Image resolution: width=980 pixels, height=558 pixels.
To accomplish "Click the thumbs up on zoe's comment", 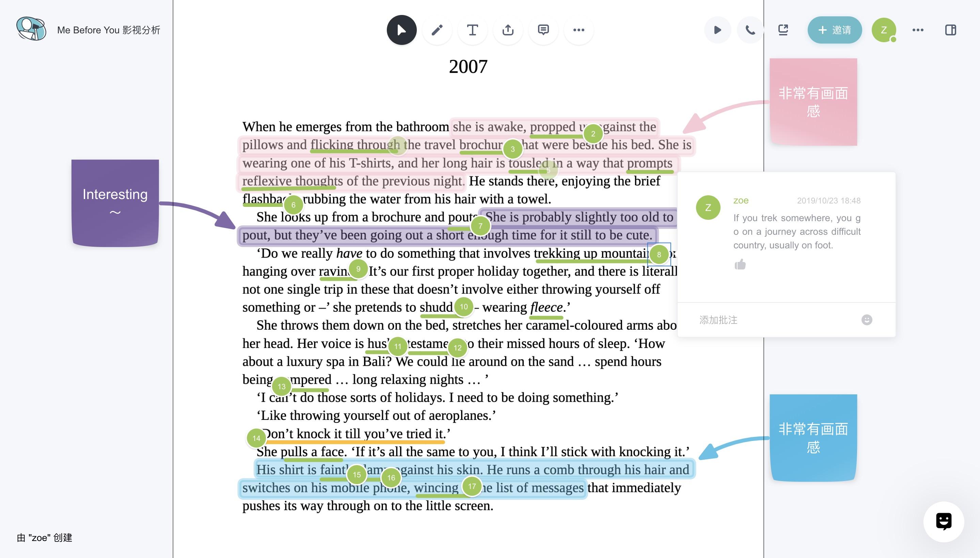I will pos(740,264).
